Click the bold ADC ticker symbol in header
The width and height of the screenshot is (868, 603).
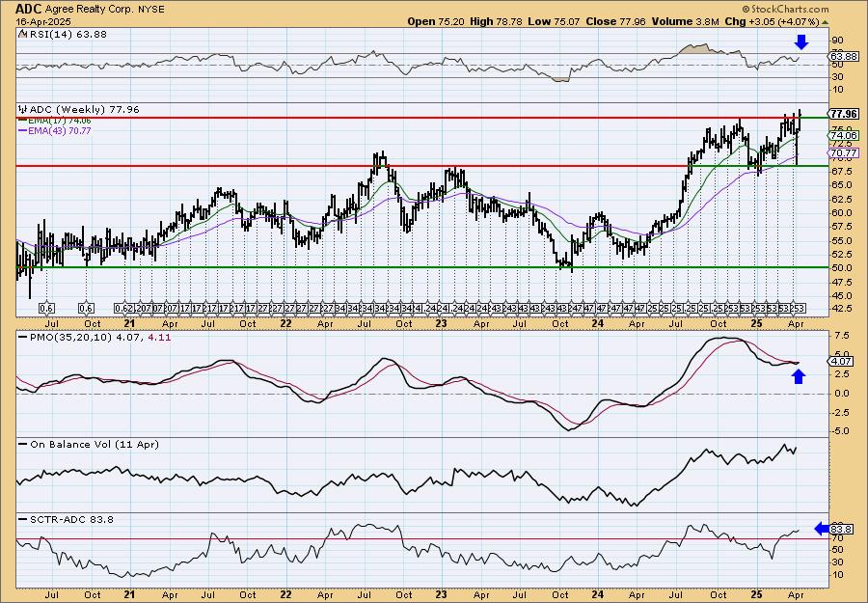pyautogui.click(x=28, y=9)
